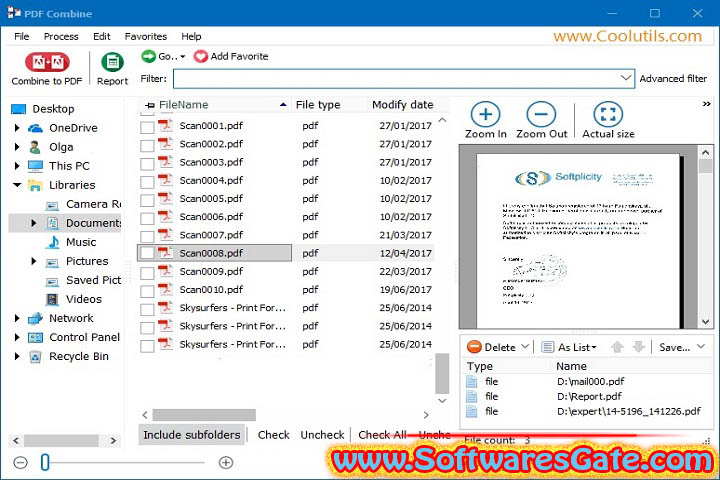Check the Scan0007.pdf checkbox
This screenshot has width=720, height=480.
click(147, 237)
